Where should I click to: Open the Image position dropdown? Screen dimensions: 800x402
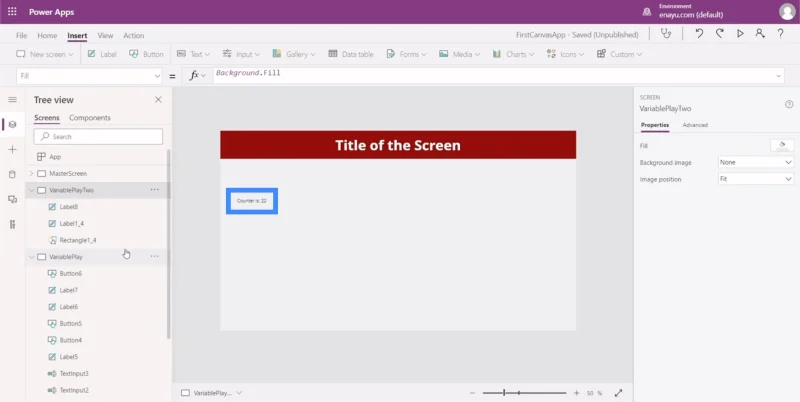click(x=756, y=179)
